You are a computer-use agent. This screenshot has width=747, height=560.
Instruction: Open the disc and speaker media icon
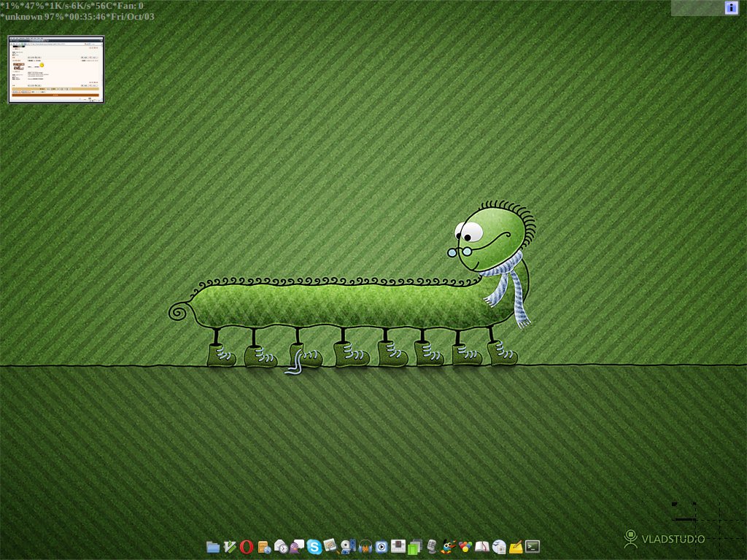(348, 546)
